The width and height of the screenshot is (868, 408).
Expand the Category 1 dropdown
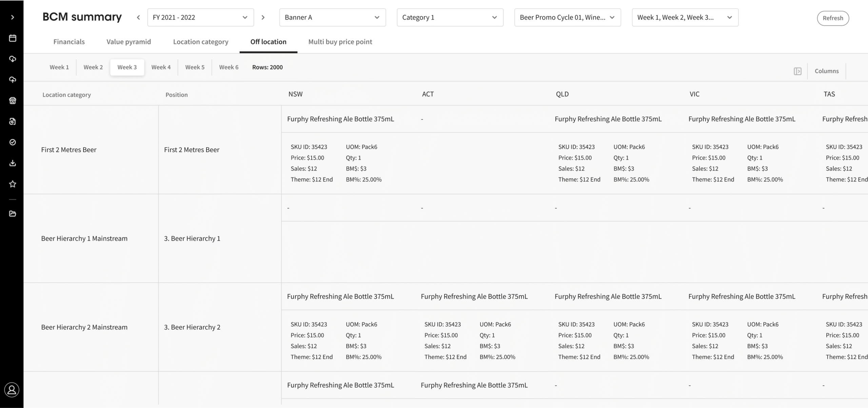click(x=450, y=17)
